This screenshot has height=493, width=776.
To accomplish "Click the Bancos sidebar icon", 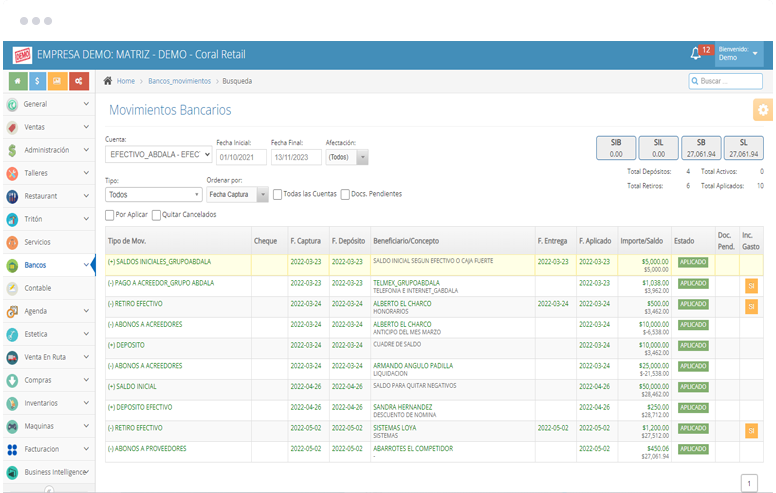I will (x=12, y=265).
